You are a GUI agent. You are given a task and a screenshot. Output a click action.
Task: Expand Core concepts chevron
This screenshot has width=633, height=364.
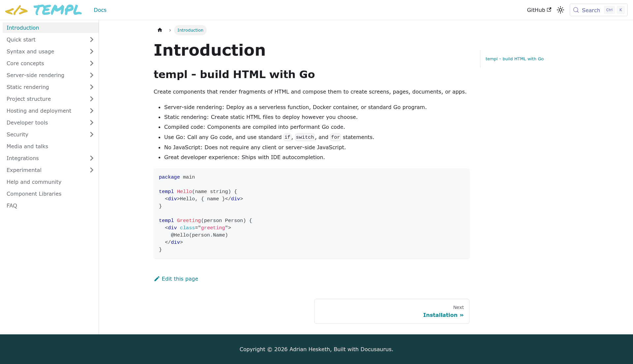[92, 63]
